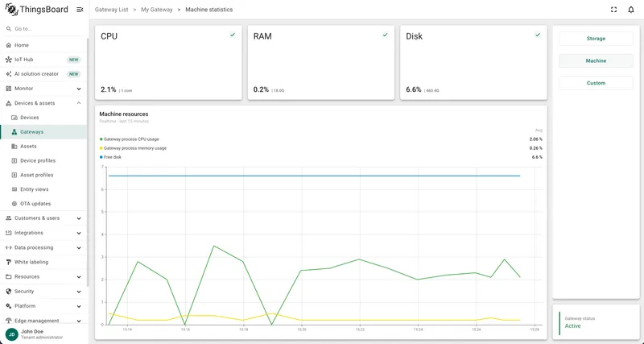Toggle Free disk series in legend
This screenshot has width=644, height=344.
click(x=110, y=157)
